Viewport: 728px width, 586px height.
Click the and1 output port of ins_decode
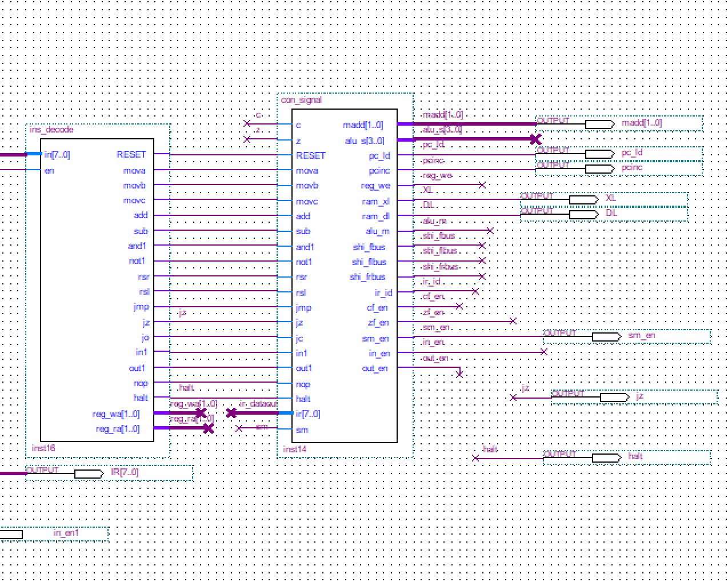pos(137,246)
